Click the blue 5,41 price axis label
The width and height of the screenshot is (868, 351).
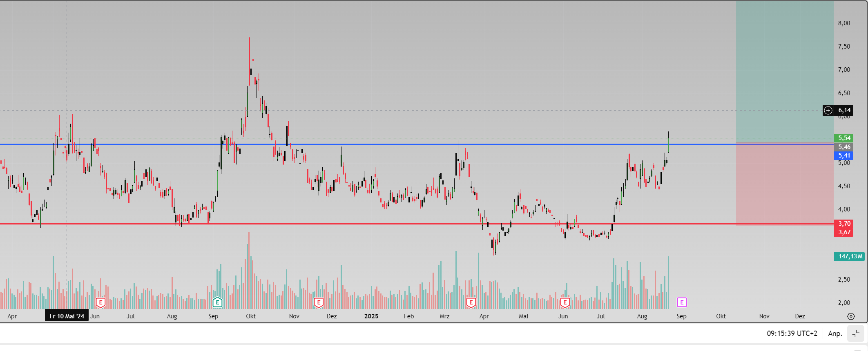click(x=844, y=156)
